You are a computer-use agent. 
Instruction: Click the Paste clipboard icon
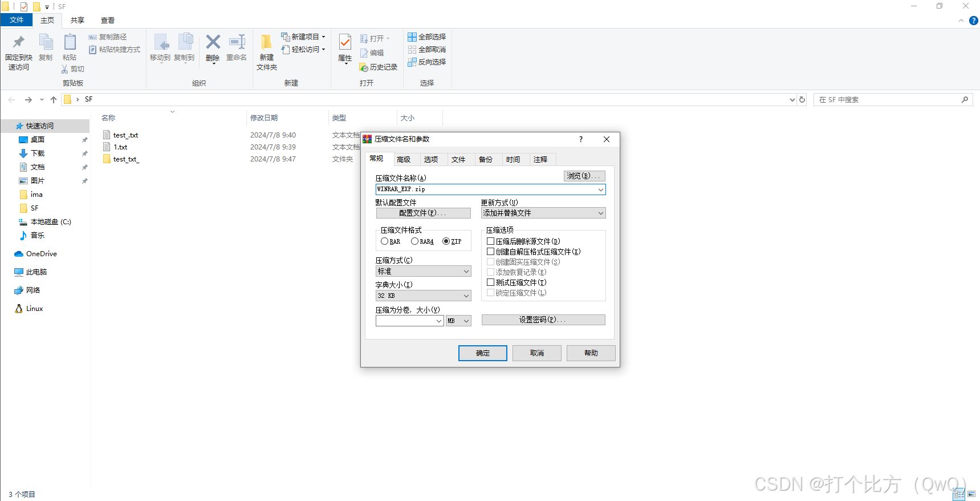pos(70,42)
